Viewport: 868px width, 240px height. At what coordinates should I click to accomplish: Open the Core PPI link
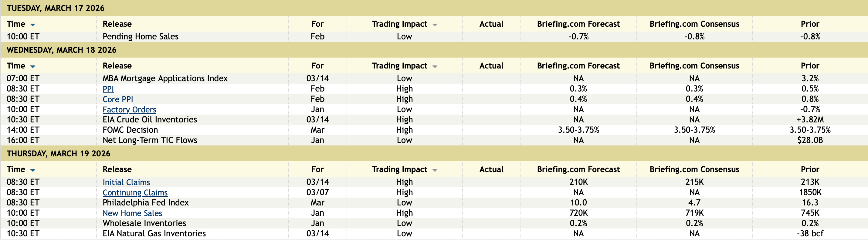click(x=117, y=99)
